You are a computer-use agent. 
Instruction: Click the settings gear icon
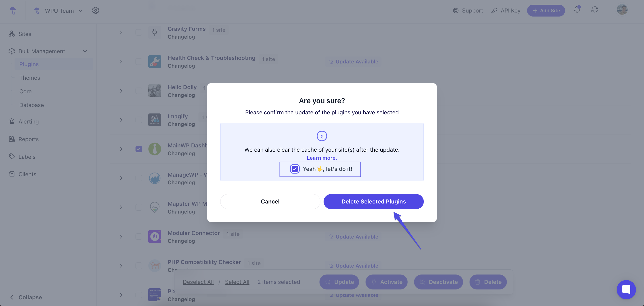click(95, 10)
